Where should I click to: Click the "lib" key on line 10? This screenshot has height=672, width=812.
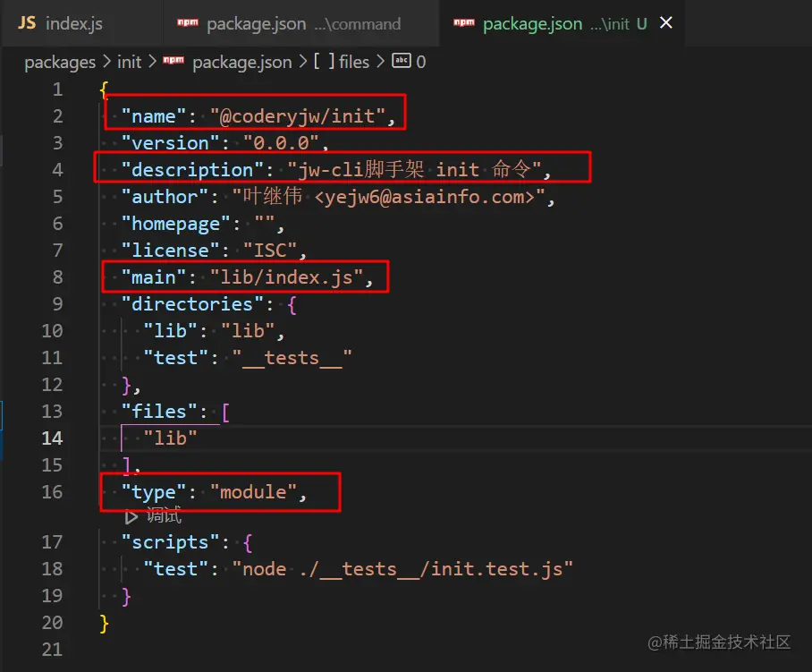(171, 331)
